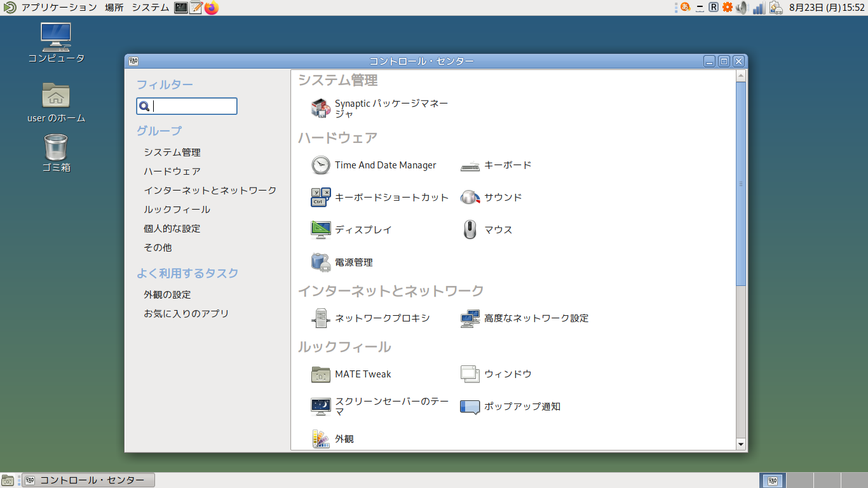Jump to その他 group in sidebar
868x488 pixels.
(x=158, y=248)
